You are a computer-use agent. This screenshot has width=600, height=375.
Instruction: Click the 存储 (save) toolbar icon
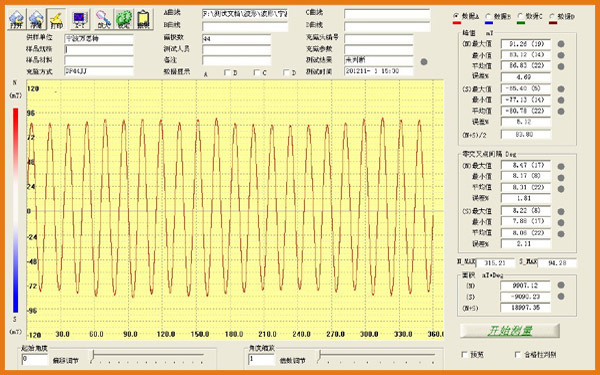click(36, 20)
